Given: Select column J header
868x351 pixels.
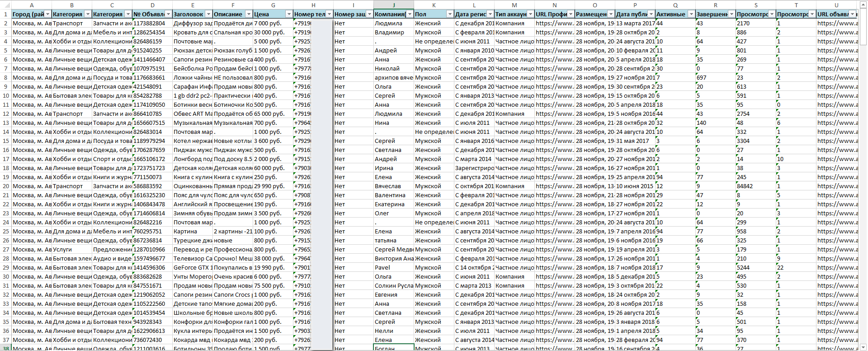Looking at the screenshot, I should [393, 5].
